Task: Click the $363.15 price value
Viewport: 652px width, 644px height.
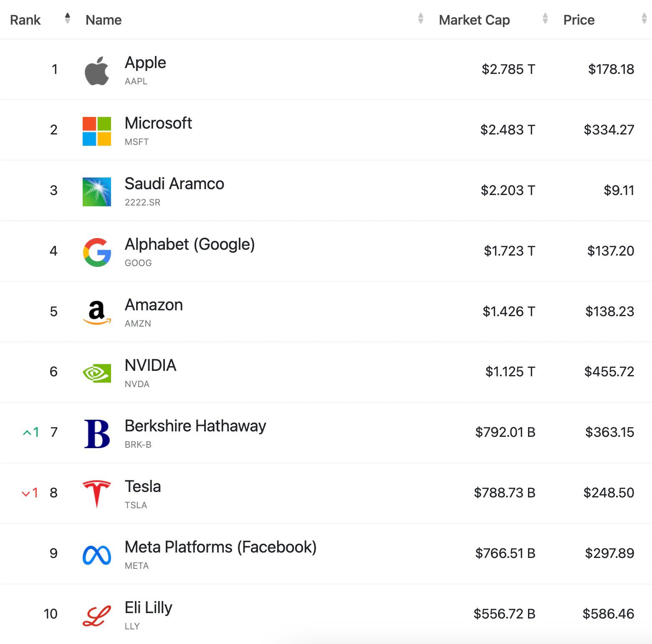Action: 610,432
